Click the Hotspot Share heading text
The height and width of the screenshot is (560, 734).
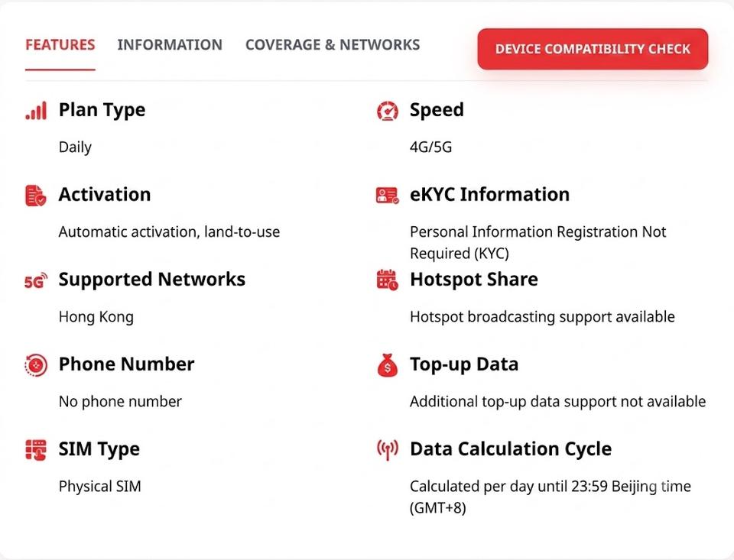tap(474, 280)
